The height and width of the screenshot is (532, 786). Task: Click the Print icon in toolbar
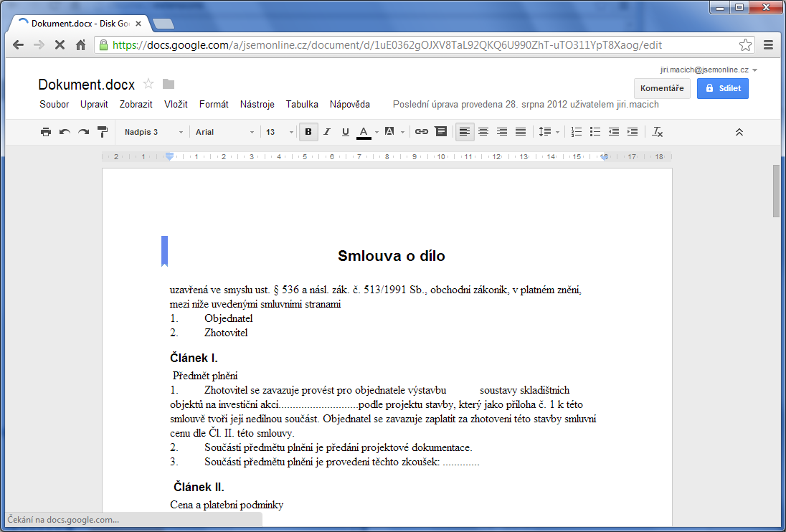pyautogui.click(x=46, y=132)
